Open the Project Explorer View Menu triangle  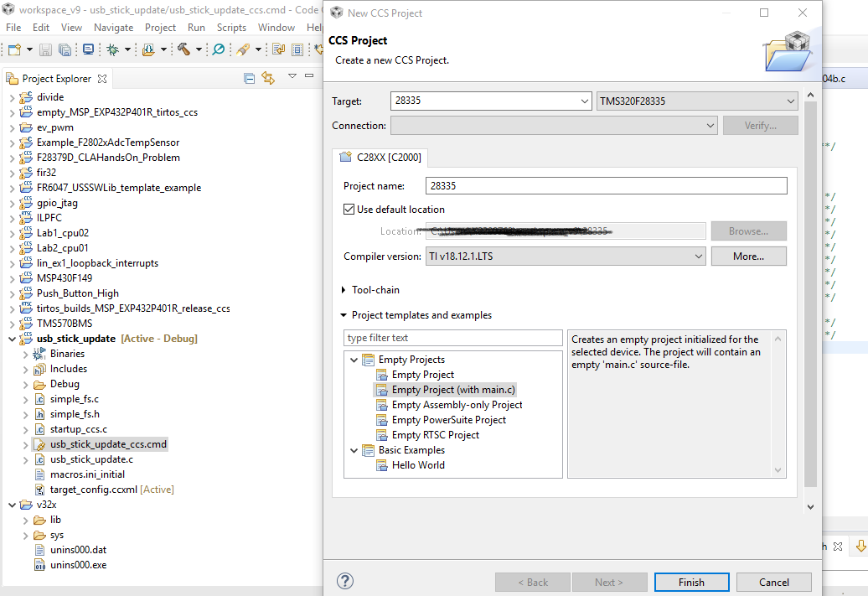coord(292,76)
